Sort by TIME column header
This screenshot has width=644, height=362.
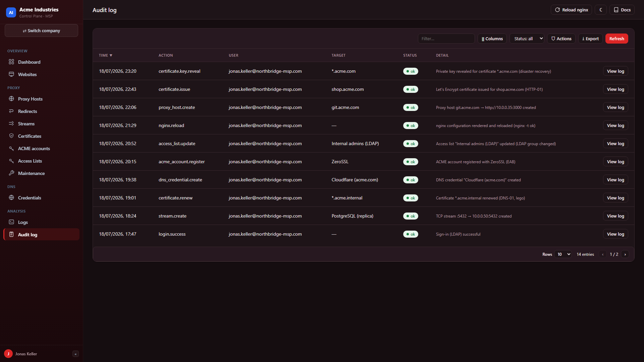tap(105, 55)
